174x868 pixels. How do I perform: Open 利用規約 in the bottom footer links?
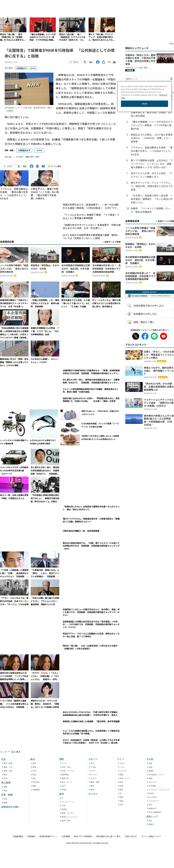pos(31,836)
